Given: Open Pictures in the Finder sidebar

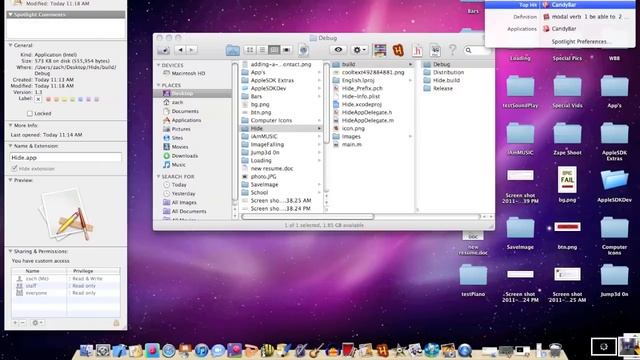Looking at the screenshot, I should (181, 129).
